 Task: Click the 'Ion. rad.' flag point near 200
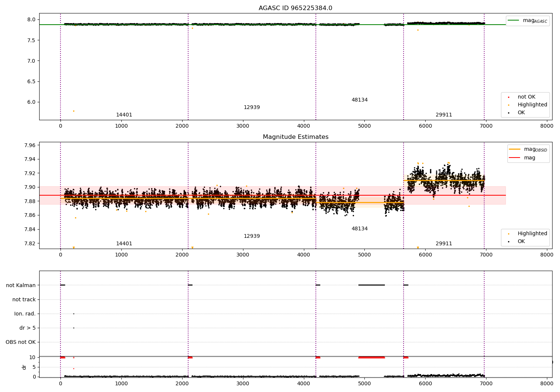tap(74, 314)
